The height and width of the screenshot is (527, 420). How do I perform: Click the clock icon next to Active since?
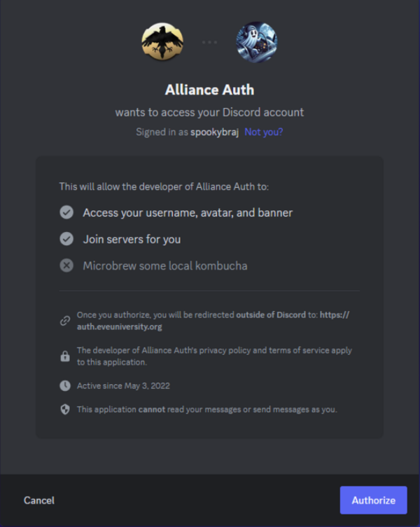click(x=65, y=385)
